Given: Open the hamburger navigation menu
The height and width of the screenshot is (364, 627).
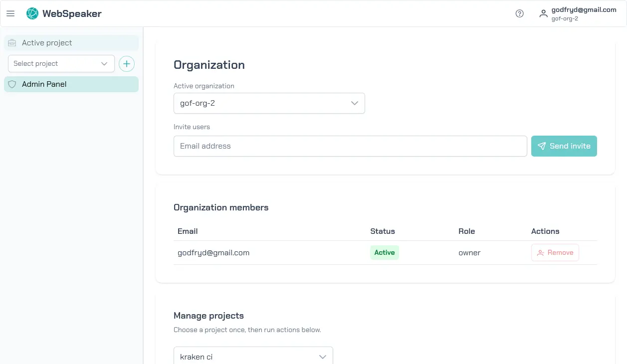Looking at the screenshot, I should click(x=10, y=13).
